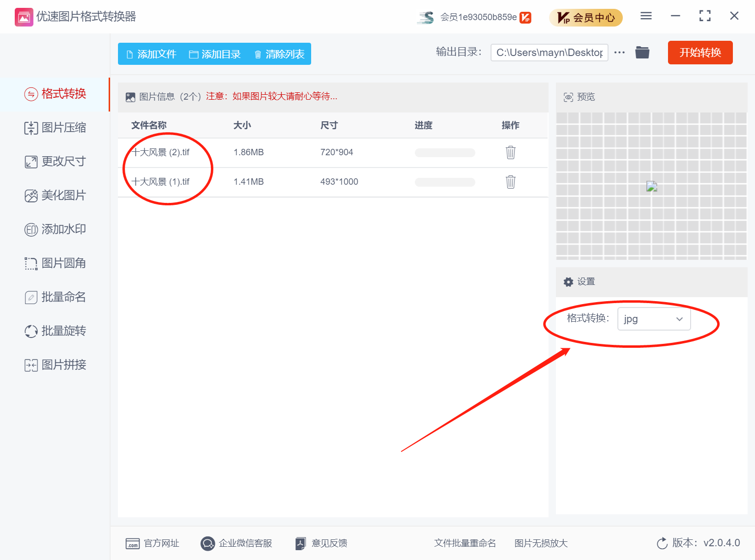755x560 pixels.
Task: Click the output directory path field
Action: 549,53
